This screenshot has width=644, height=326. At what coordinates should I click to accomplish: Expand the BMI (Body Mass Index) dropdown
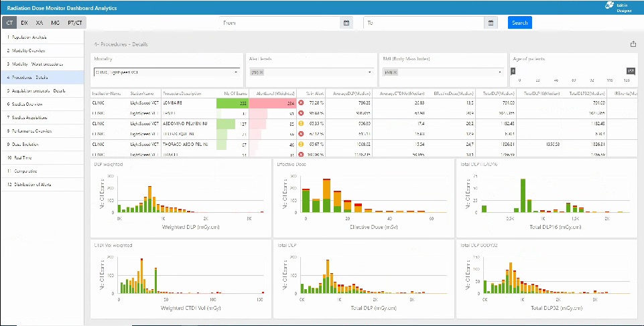[501, 72]
